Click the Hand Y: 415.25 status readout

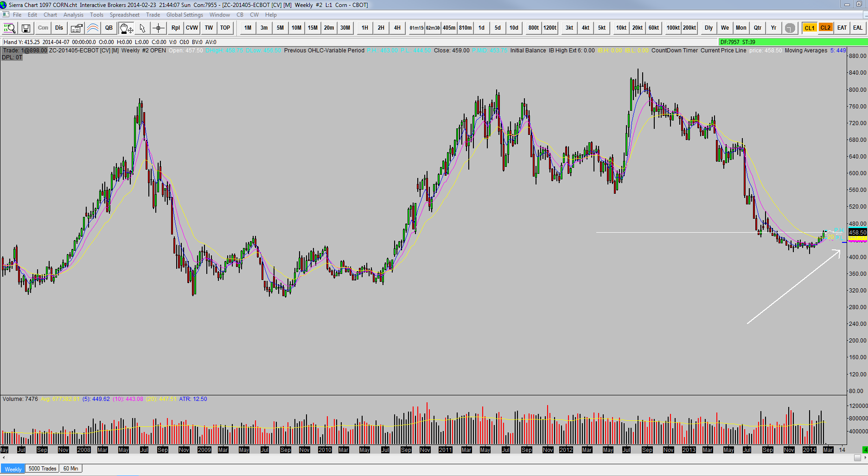21,42
